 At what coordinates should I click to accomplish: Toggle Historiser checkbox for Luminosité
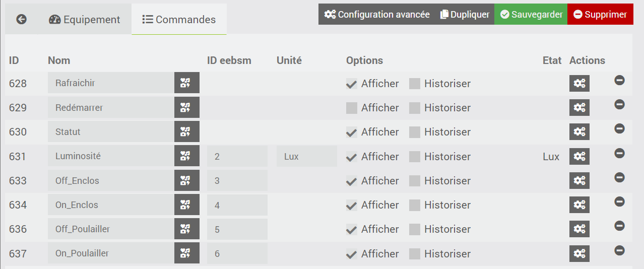pyautogui.click(x=414, y=157)
